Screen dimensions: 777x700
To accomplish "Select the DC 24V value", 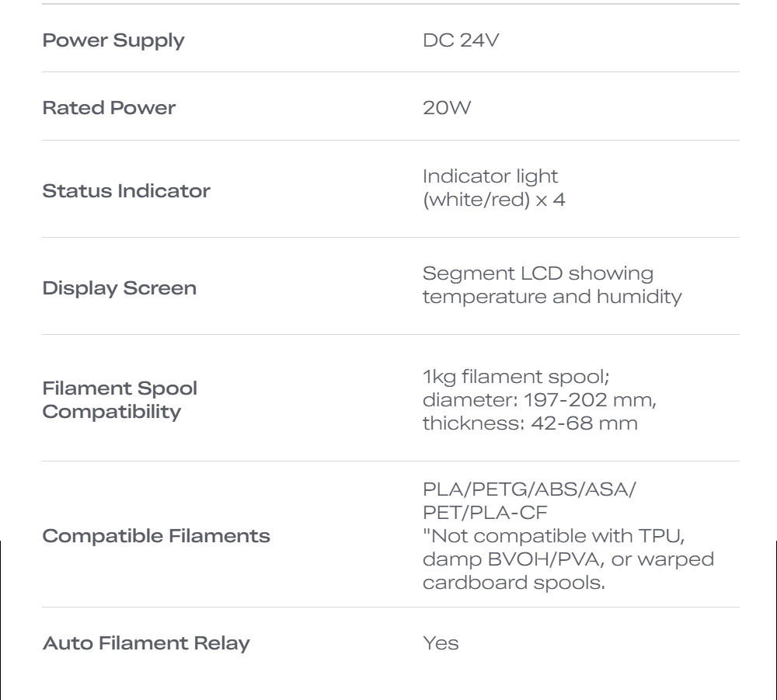I will click(461, 40).
